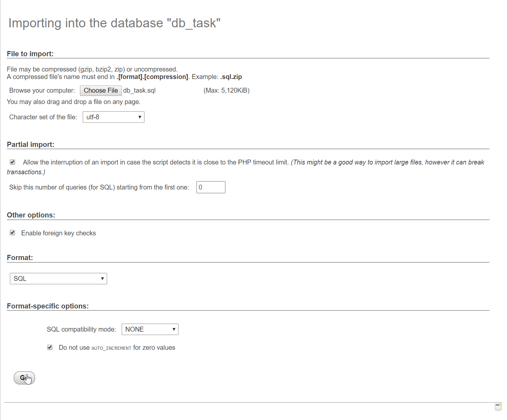Uncheck Do not use AUTO_INCREMENT for zero values

point(50,347)
